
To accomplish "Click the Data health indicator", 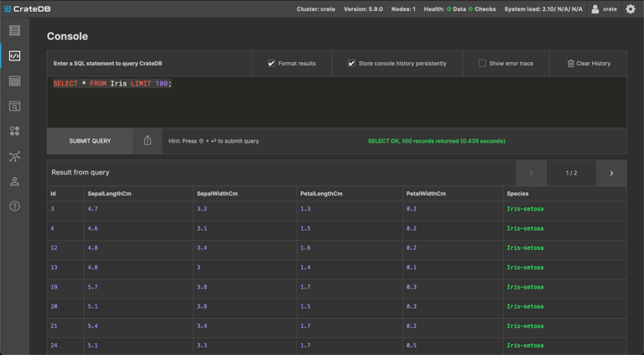I will [x=456, y=9].
